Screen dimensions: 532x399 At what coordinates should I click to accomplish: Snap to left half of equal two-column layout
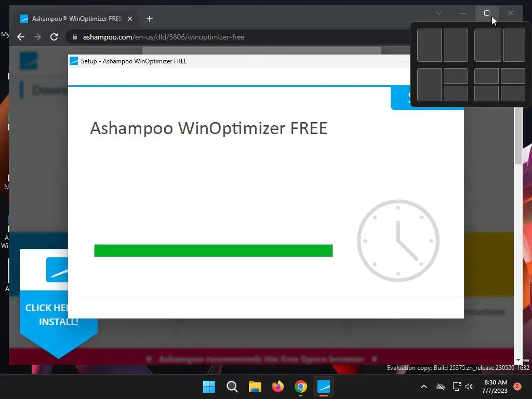pos(429,45)
